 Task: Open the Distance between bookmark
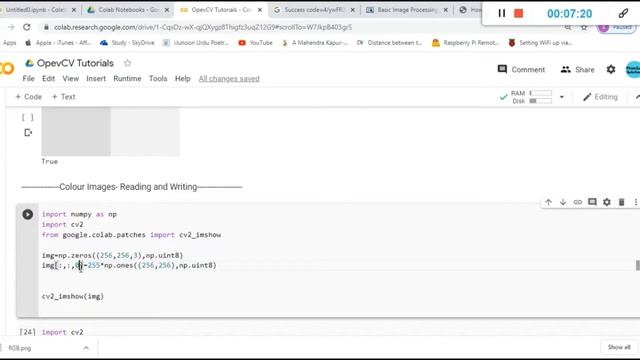pos(389,42)
